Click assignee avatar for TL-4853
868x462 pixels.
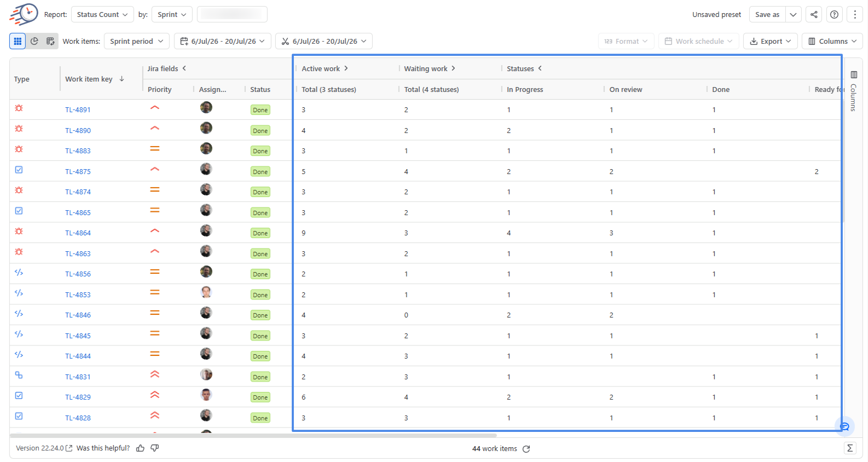click(x=206, y=292)
